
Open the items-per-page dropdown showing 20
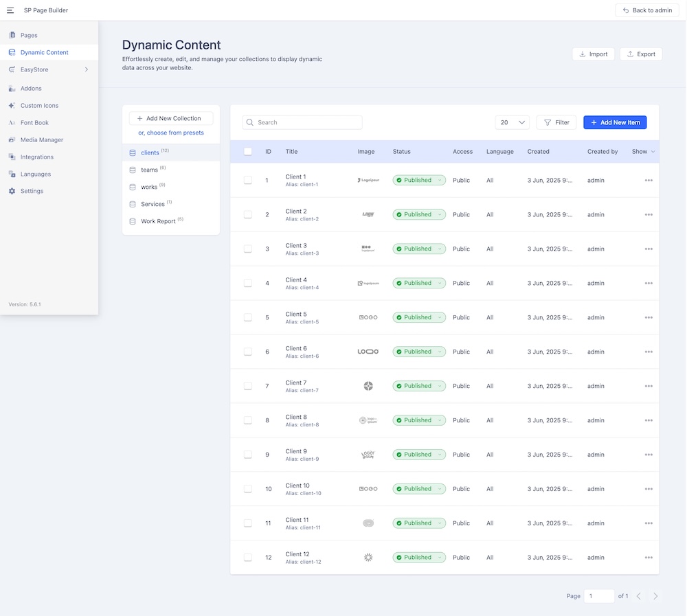(x=512, y=123)
